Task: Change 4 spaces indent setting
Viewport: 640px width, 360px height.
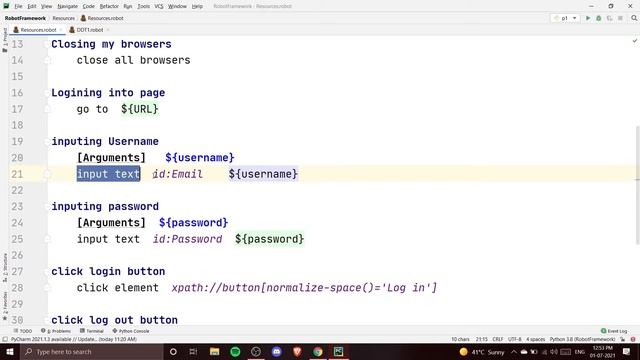Action: 536,339
